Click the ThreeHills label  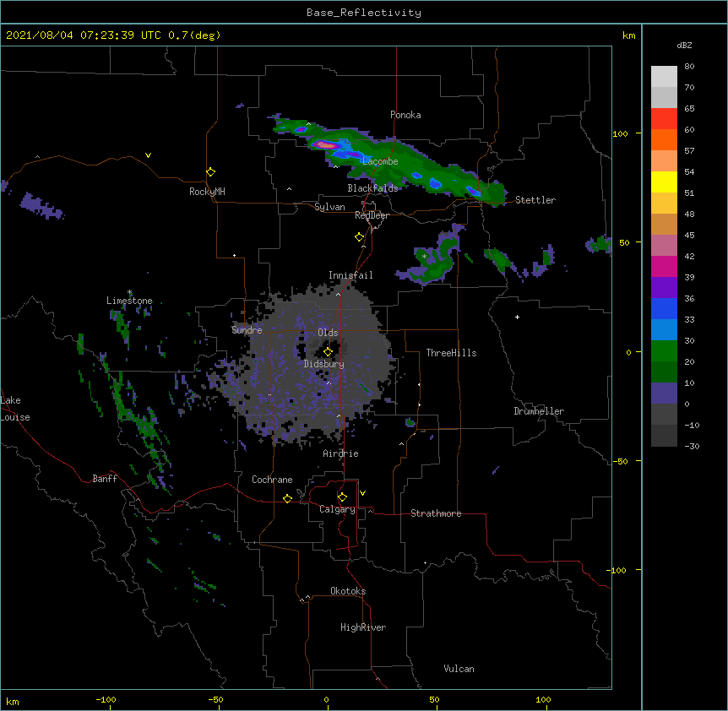(451, 353)
